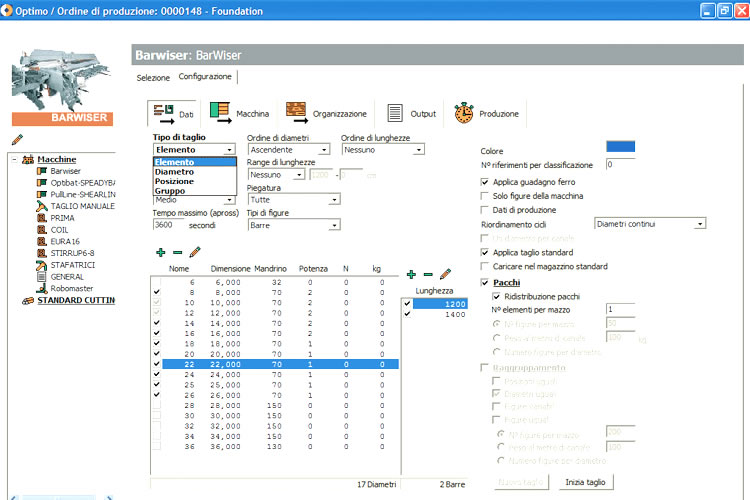This screenshot has width=750, height=500.
Task: Click green plus above diameters table
Action: 160,252
